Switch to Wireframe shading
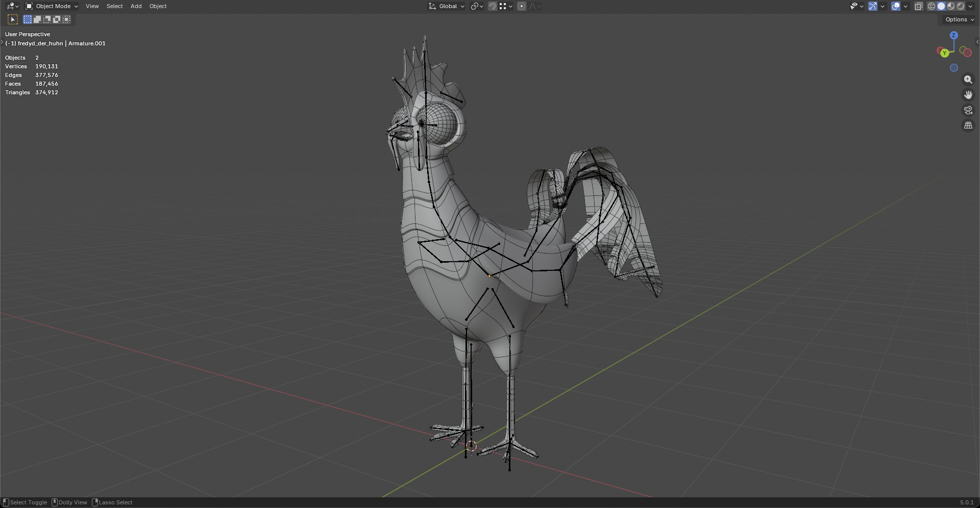980x508 pixels. click(932, 6)
